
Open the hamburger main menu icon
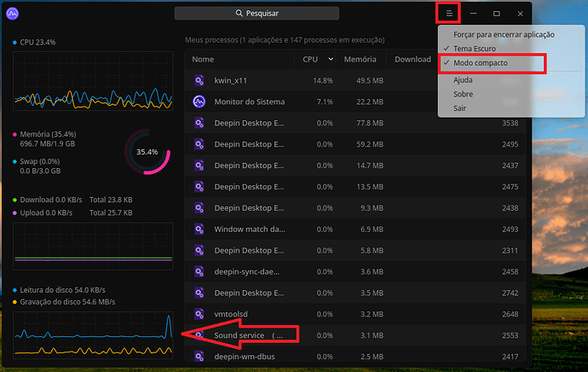[x=449, y=14]
